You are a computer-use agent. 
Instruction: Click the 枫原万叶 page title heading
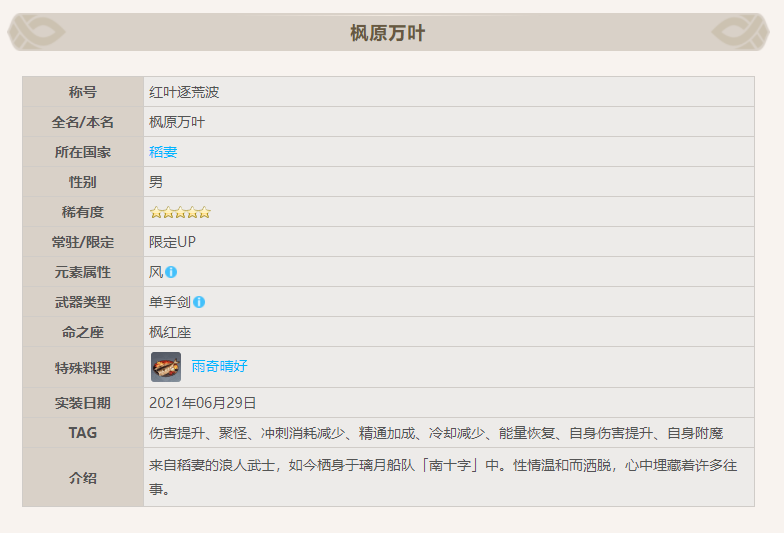[388, 34]
